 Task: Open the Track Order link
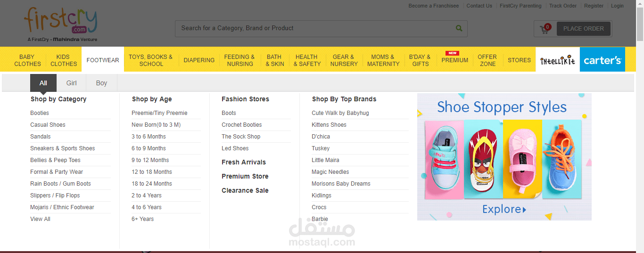[563, 6]
